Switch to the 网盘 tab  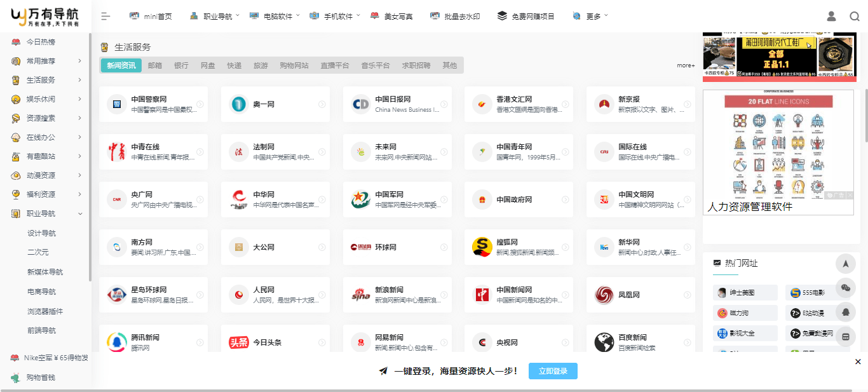click(x=208, y=65)
